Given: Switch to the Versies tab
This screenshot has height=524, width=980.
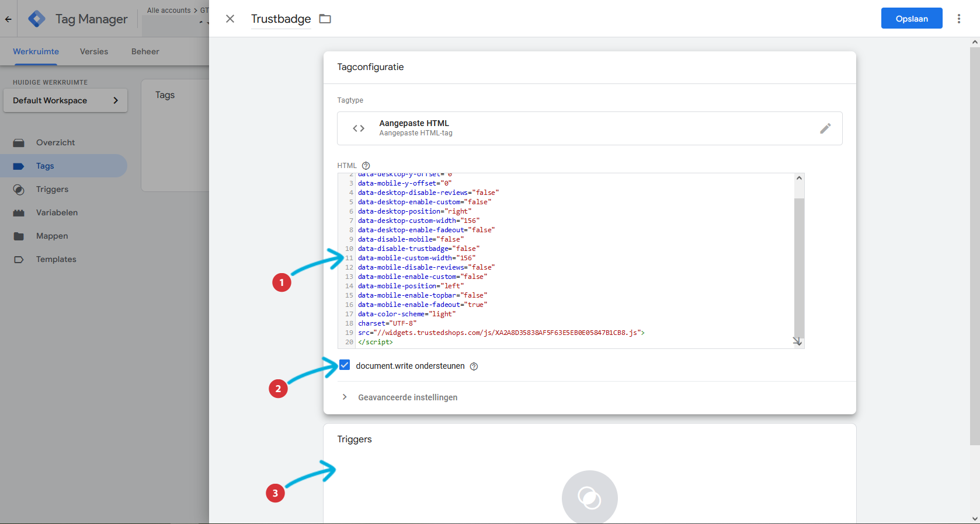Looking at the screenshot, I should tap(94, 51).
